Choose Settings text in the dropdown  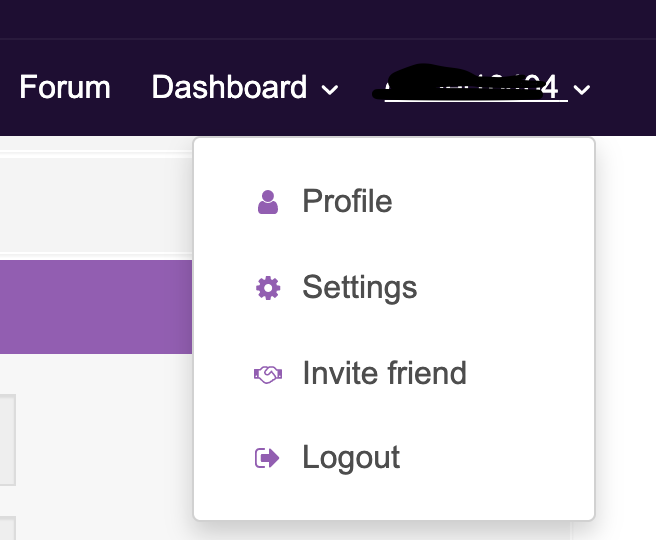coord(359,288)
